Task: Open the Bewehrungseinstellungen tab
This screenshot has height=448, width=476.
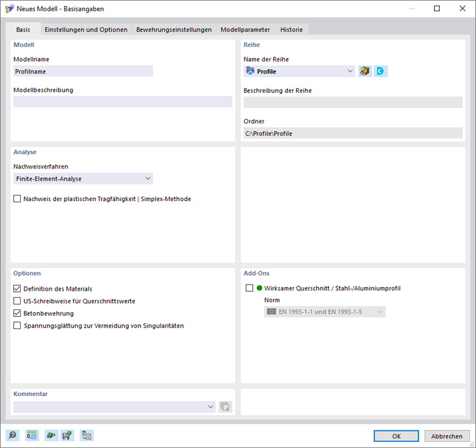Action: (x=174, y=29)
